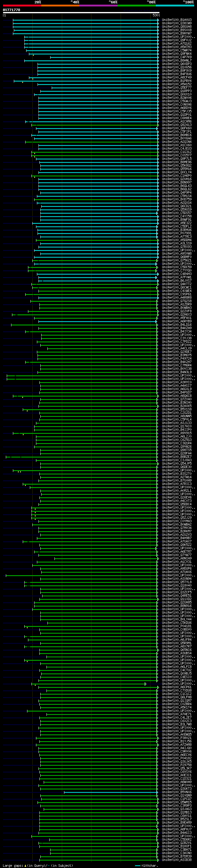Click the green ~80% identity legend segment
Viewport: 197px width, 868px height.
(x=137, y=6)
